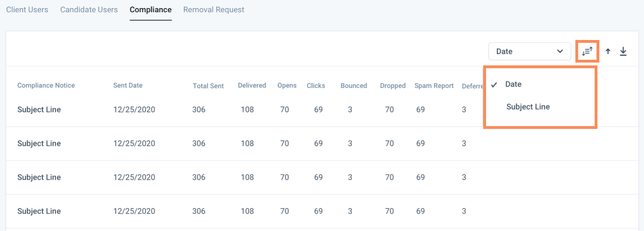The height and width of the screenshot is (231, 644).
Task: Open the Candidate Users tab
Action: (x=89, y=9)
